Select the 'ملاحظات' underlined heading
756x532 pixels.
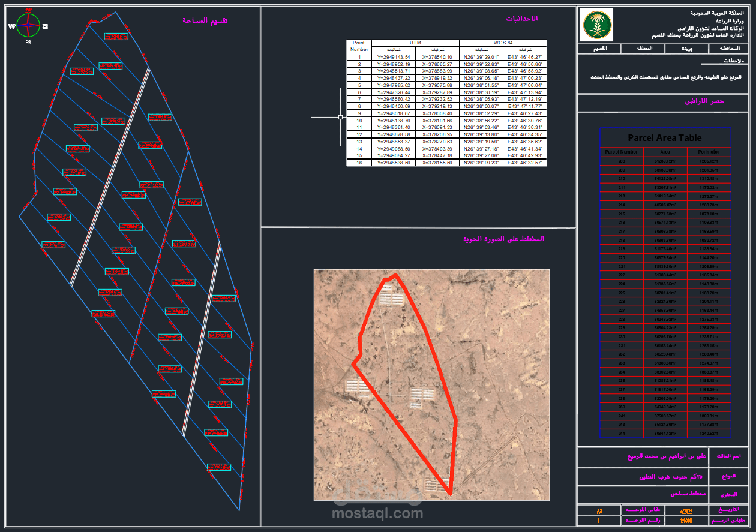[733, 61]
